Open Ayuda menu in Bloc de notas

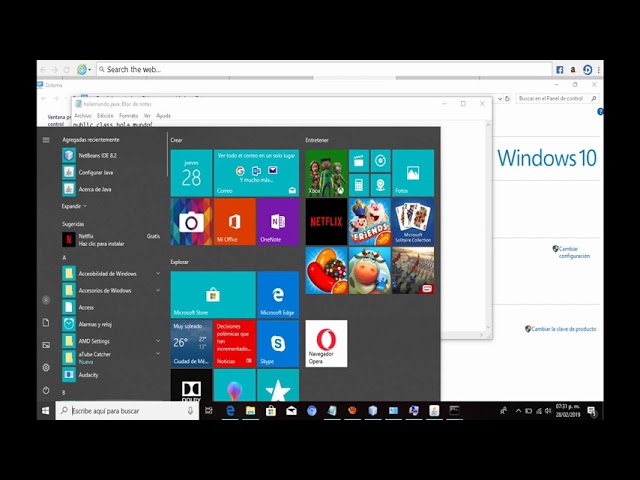point(163,116)
